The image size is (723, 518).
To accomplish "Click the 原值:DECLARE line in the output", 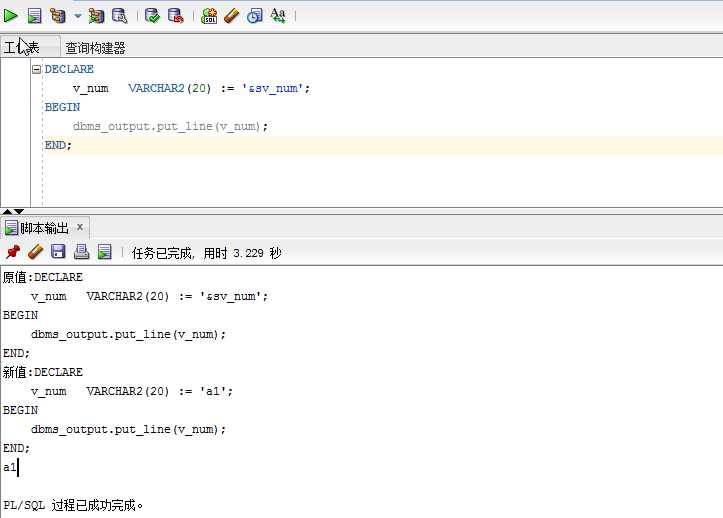I will (43, 277).
